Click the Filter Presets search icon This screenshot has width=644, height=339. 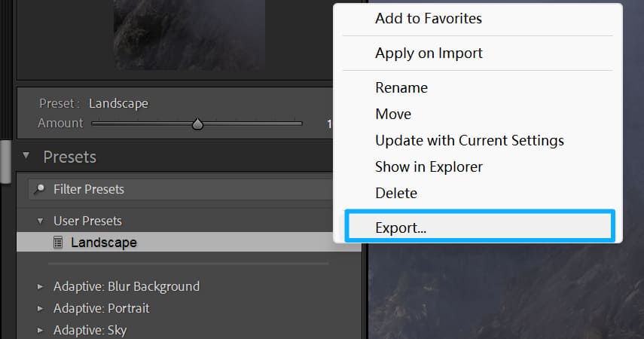tap(39, 189)
